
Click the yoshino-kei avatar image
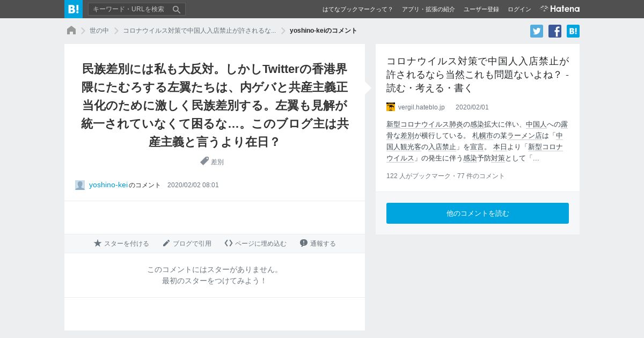click(80, 185)
